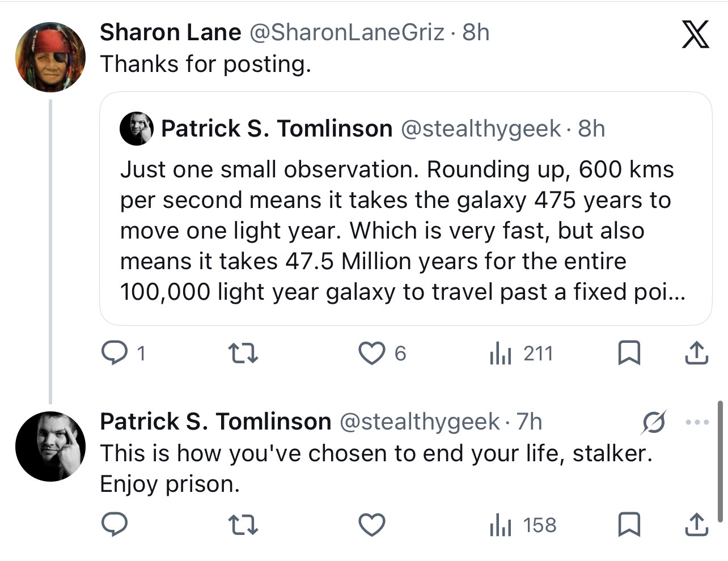Share Sharon Lane's post
The width and height of the screenshot is (728, 561).
[x=696, y=353]
